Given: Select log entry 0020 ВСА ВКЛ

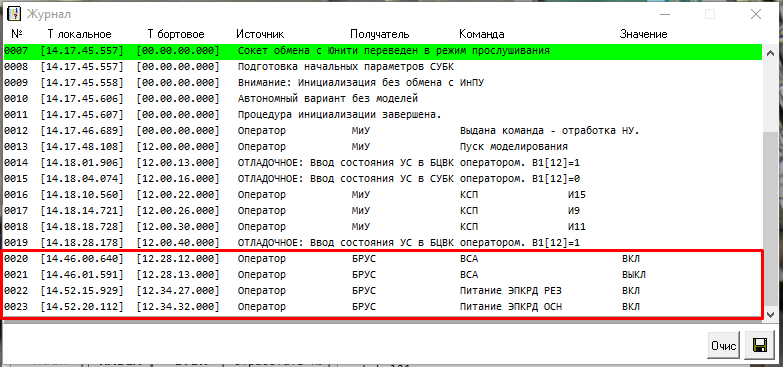Looking at the screenshot, I should click(x=383, y=259).
